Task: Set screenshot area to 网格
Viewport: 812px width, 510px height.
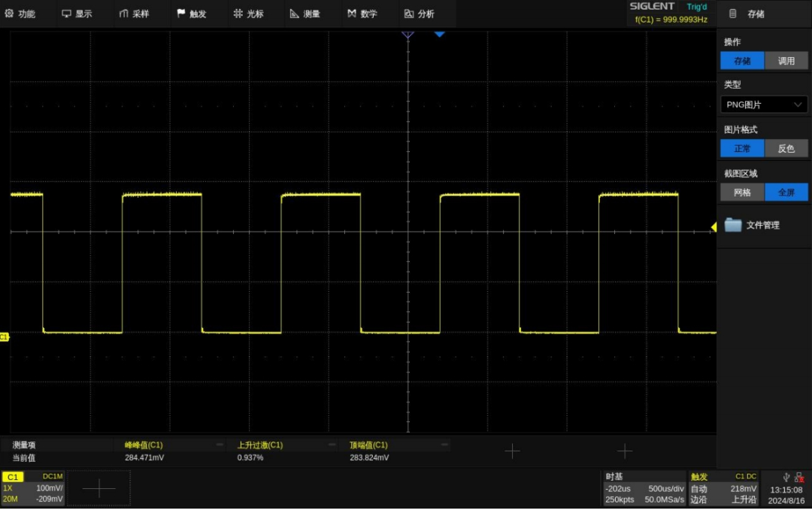Action: [x=742, y=193]
